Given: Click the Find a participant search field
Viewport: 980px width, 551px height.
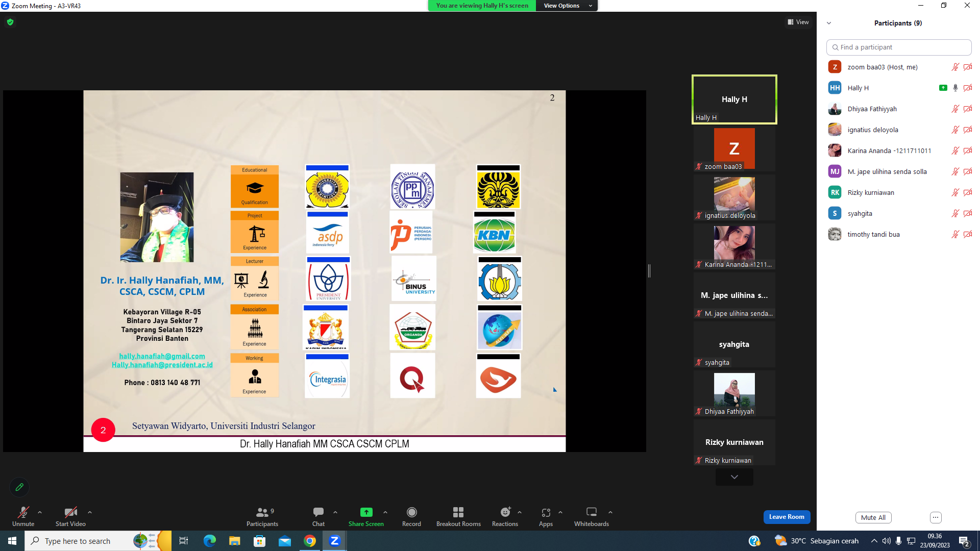Looking at the screenshot, I should [899, 47].
